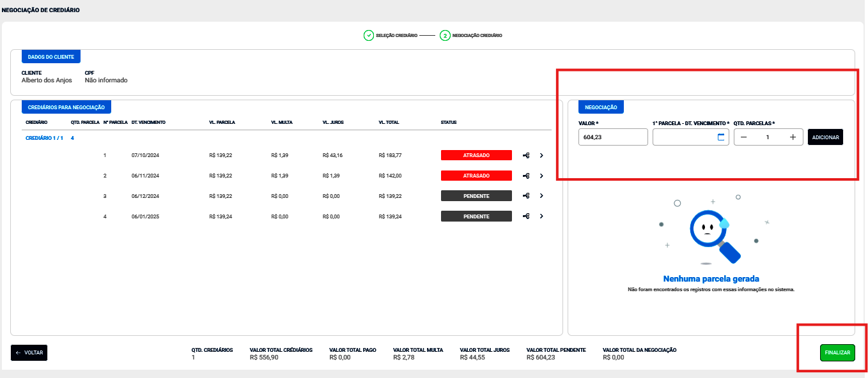Expand the 06/01/2025 installment row chevron
This screenshot has width=868, height=378.
541,216
